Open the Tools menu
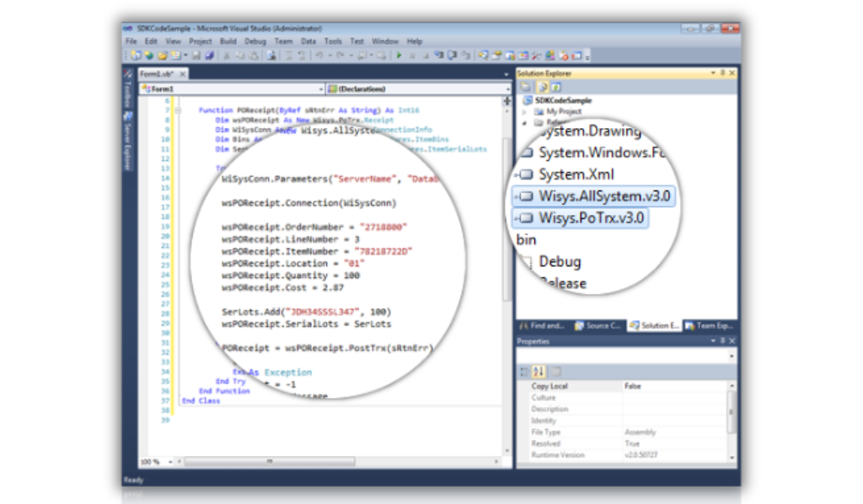The image size is (863, 504). point(333,40)
